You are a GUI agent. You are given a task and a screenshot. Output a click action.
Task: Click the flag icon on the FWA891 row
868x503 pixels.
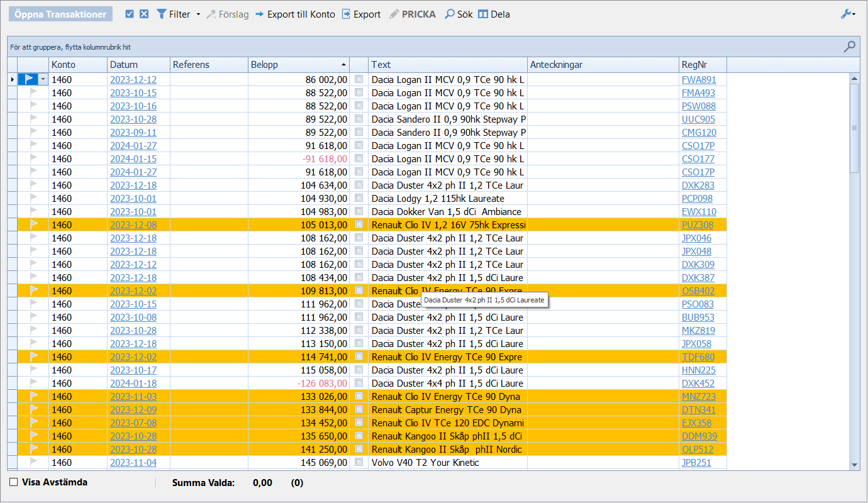(29, 79)
